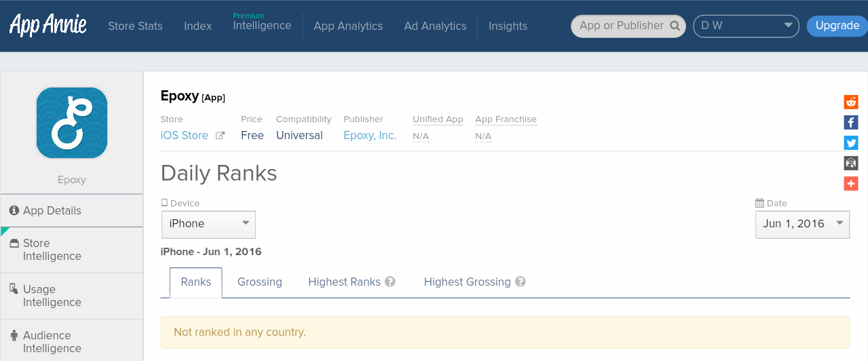Share the page on Facebook
Screen dimensions: 868x361
click(850, 122)
